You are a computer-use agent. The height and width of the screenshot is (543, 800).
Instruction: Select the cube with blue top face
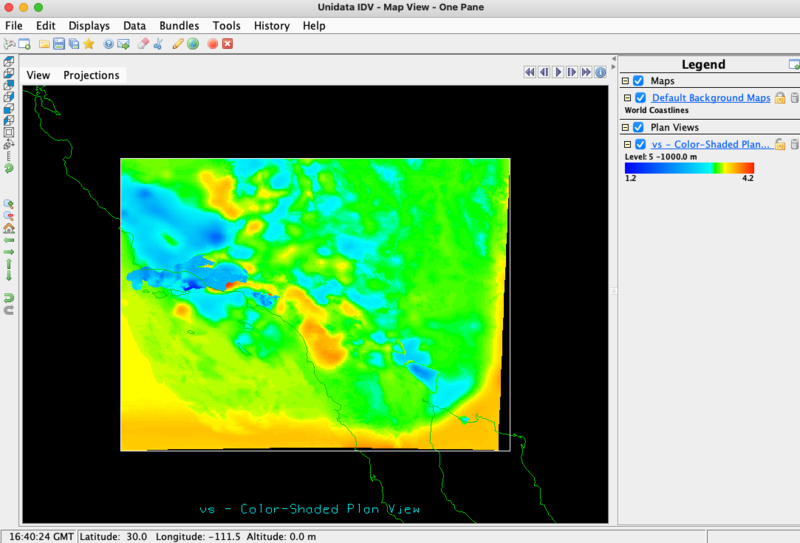click(9, 62)
